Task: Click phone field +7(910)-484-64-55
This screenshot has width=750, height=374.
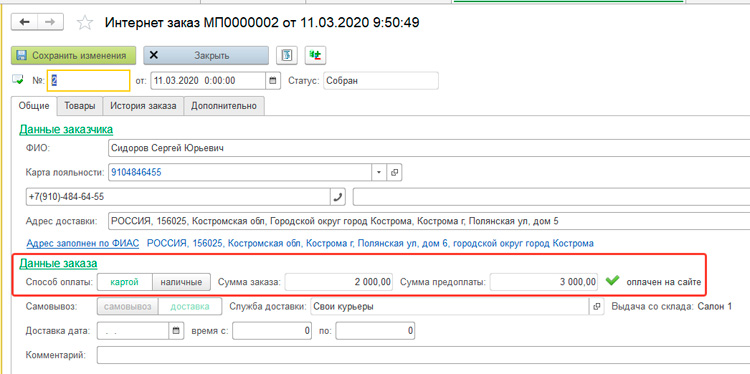Action: click(178, 197)
